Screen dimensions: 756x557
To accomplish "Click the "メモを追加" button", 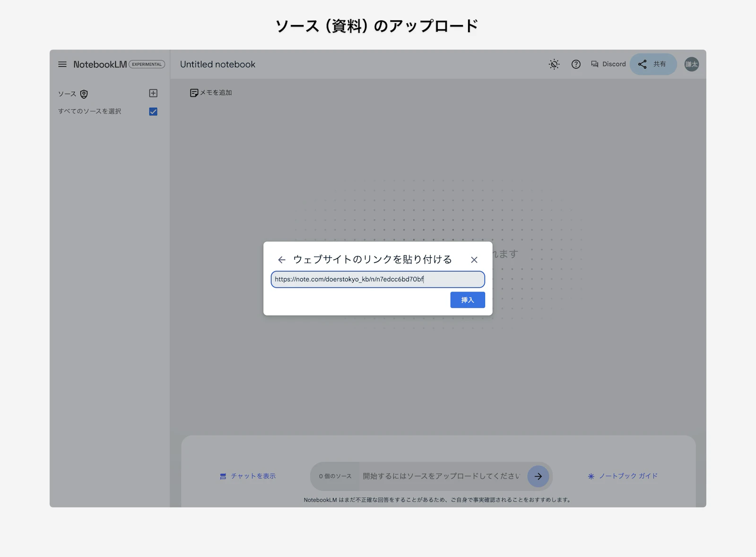I will click(x=211, y=93).
